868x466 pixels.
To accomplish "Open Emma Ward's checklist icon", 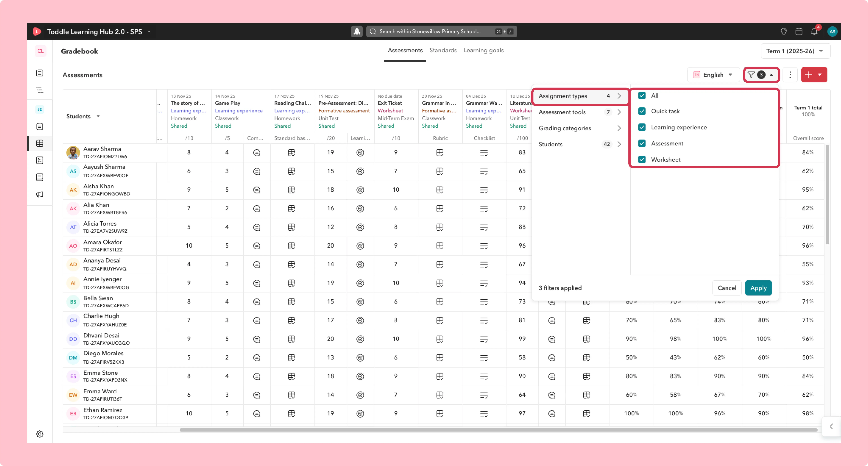I will (484, 395).
